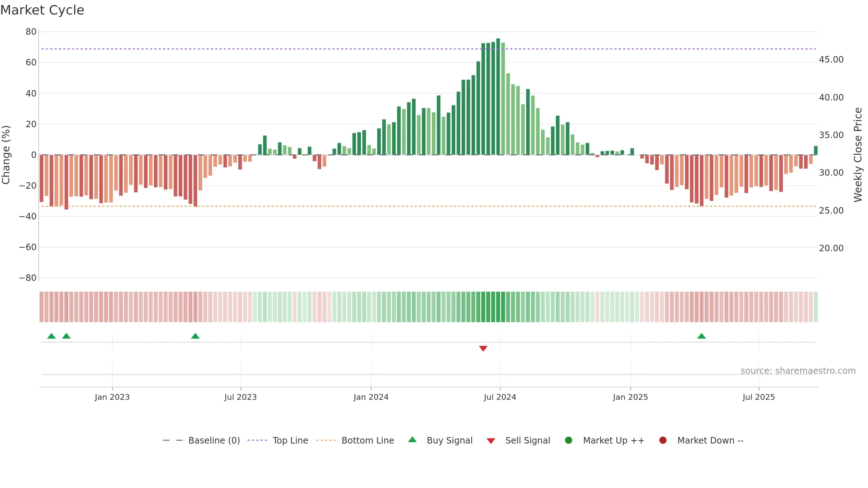Click the 20.00 price axis tick
Image resolution: width=868 pixels, height=488 pixels.
(831, 248)
